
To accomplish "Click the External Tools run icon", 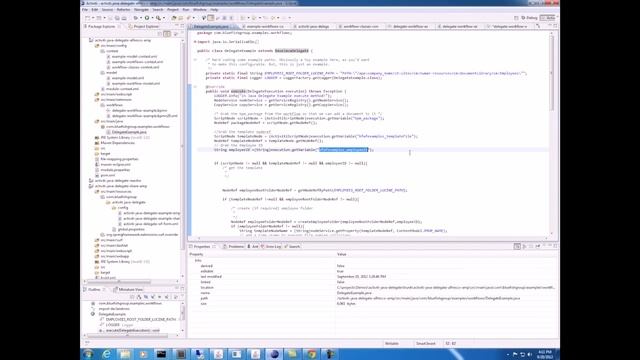I will (x=158, y=18).
